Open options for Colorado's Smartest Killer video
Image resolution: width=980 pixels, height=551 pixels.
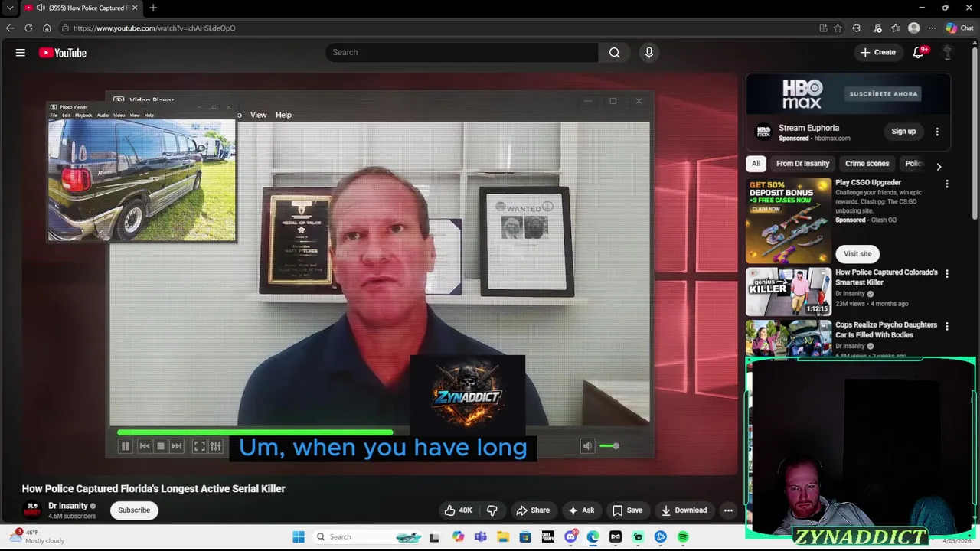(x=947, y=274)
